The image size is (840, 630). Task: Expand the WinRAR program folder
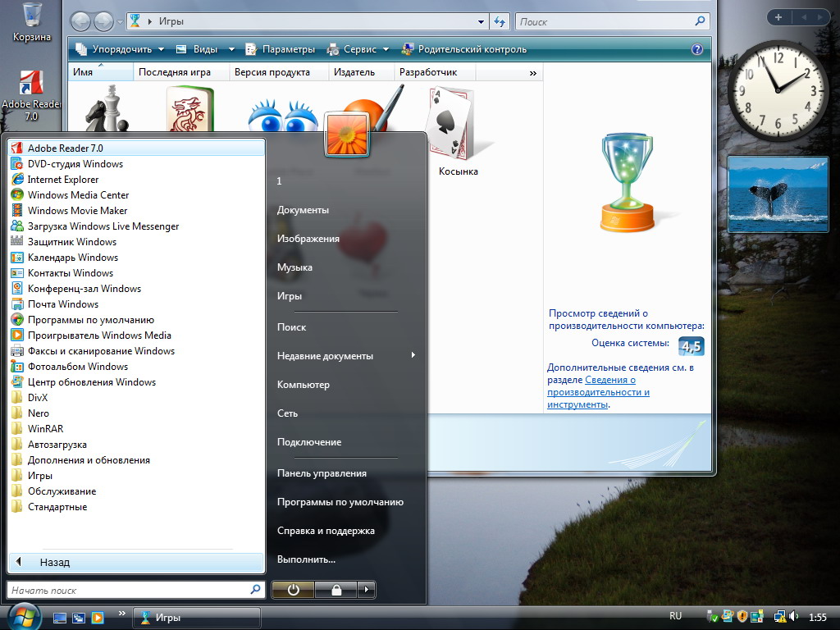(x=136, y=428)
